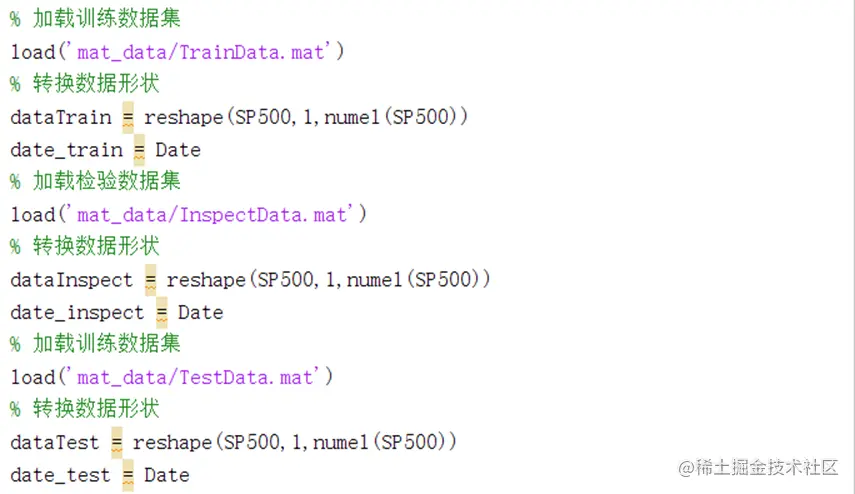
Task: Place cursor on the date_test variable
Action: click(x=60, y=476)
